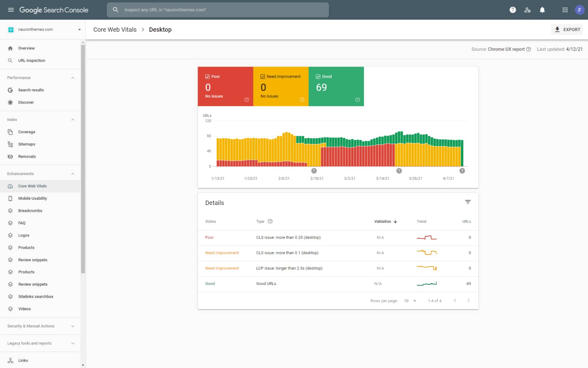
Task: Open the Google apps grid
Action: point(565,10)
